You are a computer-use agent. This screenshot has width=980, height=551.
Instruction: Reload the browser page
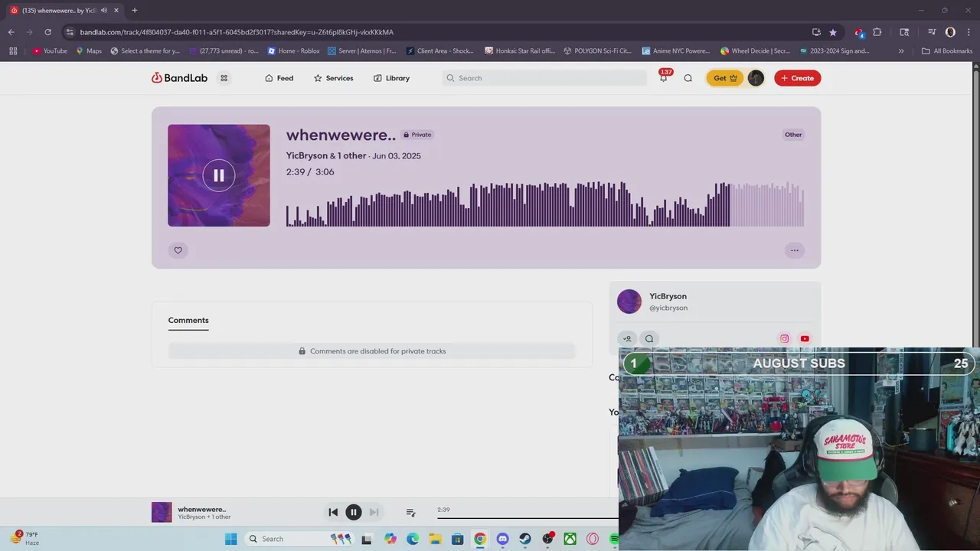[47, 32]
